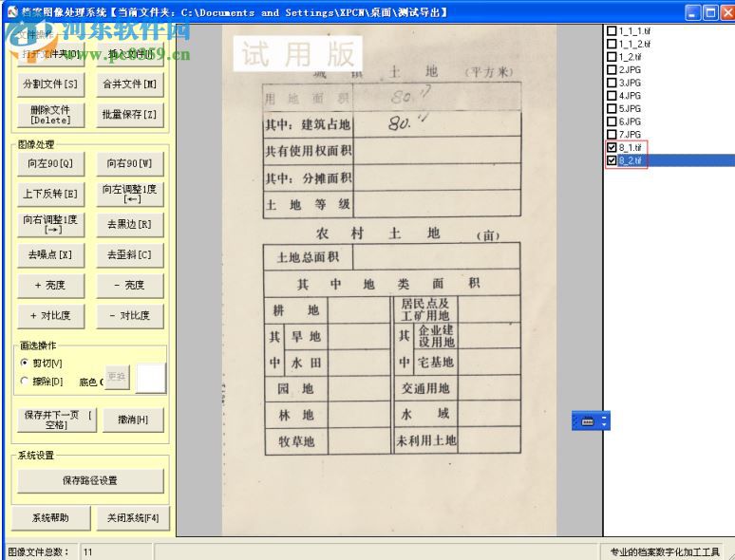Viewport: 735px width, 560px height.
Task: Click the 批量保存[Z] batch save button
Action: (x=130, y=115)
